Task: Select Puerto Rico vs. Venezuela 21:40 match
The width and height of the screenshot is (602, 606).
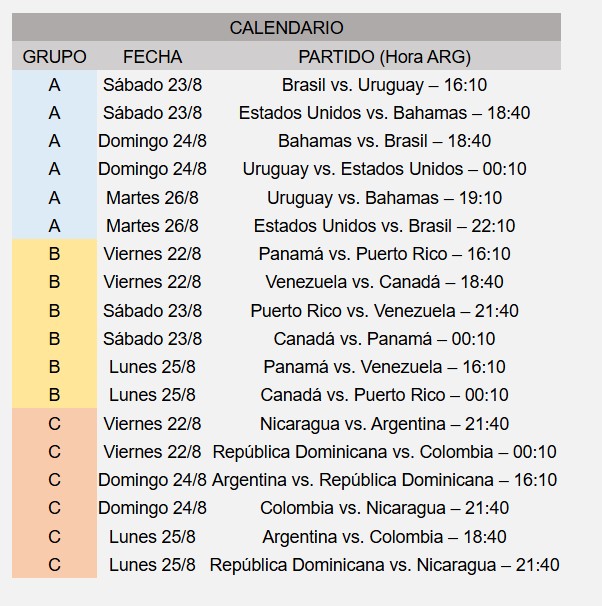Action: pos(384,311)
